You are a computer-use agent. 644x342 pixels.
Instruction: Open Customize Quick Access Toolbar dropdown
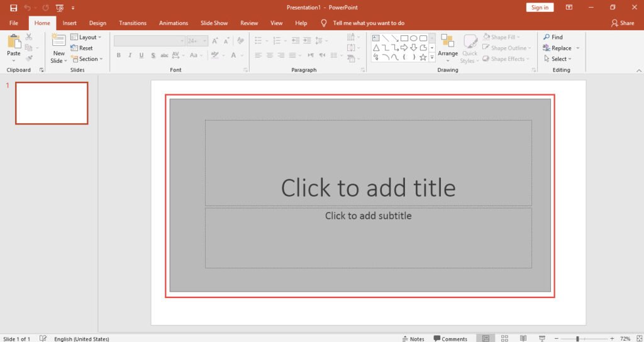tap(73, 8)
